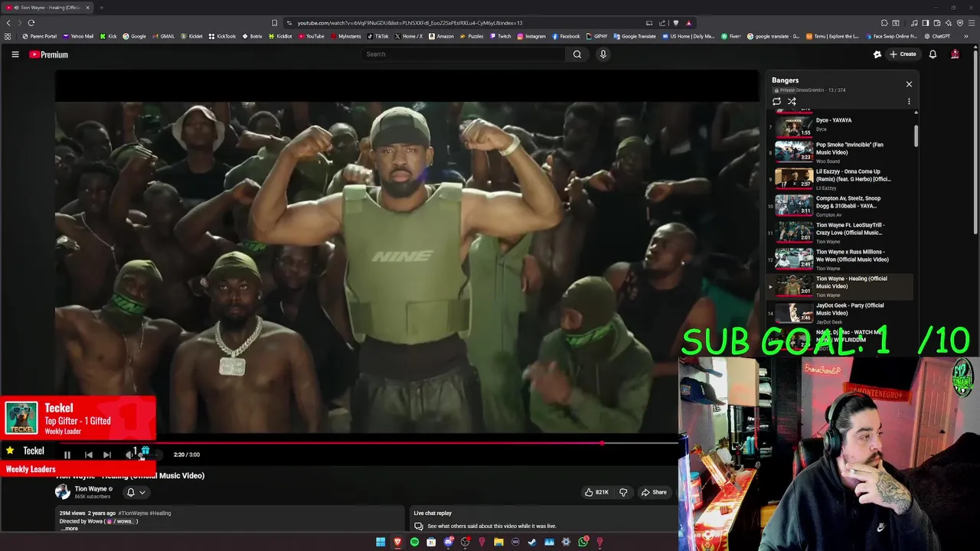Open bookmarks apps grid icon
Image resolution: width=980 pixels, height=551 pixels.
8,36
